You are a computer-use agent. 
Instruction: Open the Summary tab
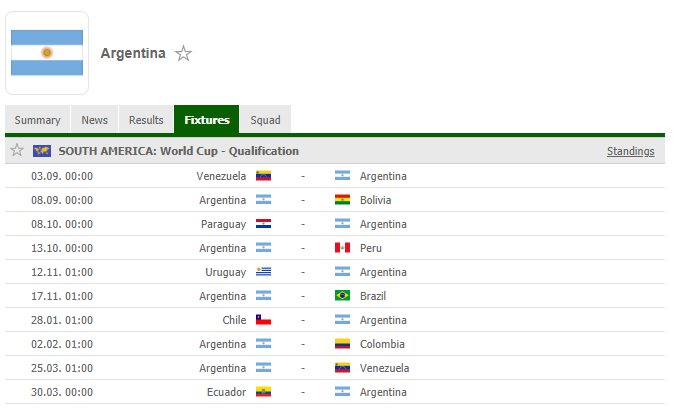37,120
